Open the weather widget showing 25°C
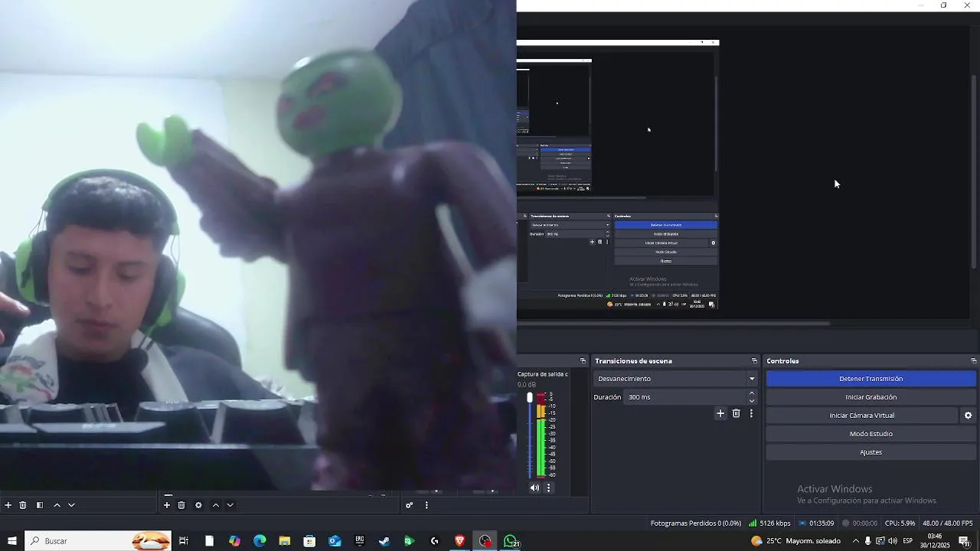This screenshot has width=980, height=551. 796,541
